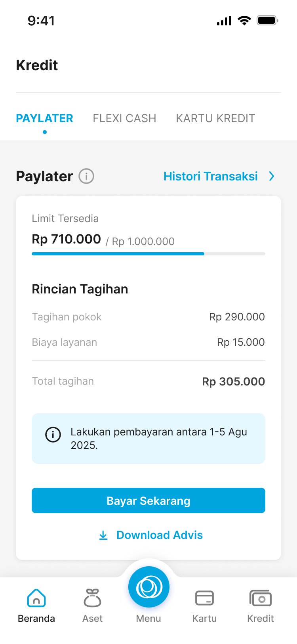The image size is (297, 644).
Task: Tap the Paylater info icon
Action: click(x=86, y=176)
